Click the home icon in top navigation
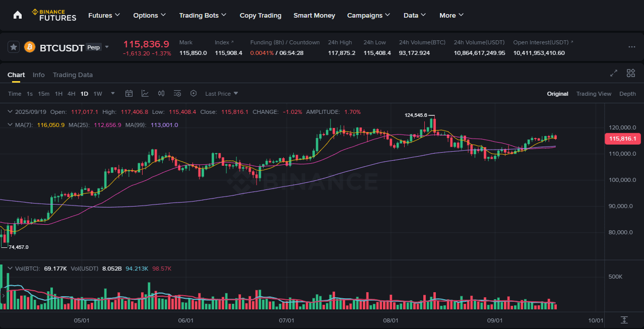 click(x=18, y=15)
